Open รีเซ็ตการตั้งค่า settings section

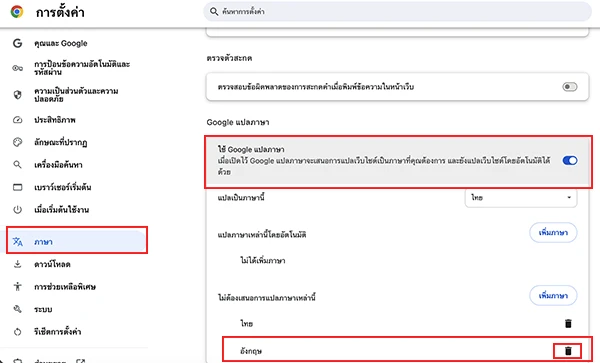click(x=57, y=332)
